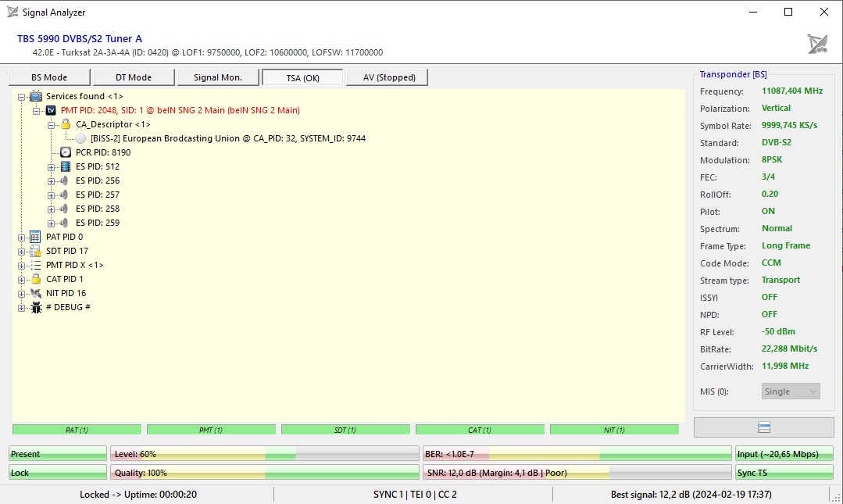Viewport: 843px width, 504px height.
Task: Click the film strip icon for ES PID 512
Action: (66, 166)
